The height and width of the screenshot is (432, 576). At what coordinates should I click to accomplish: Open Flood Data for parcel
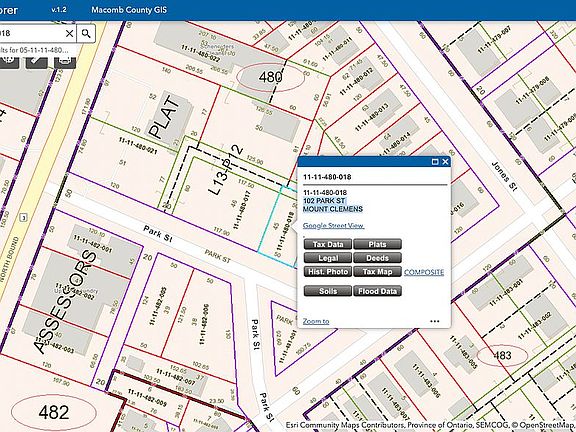click(x=377, y=291)
